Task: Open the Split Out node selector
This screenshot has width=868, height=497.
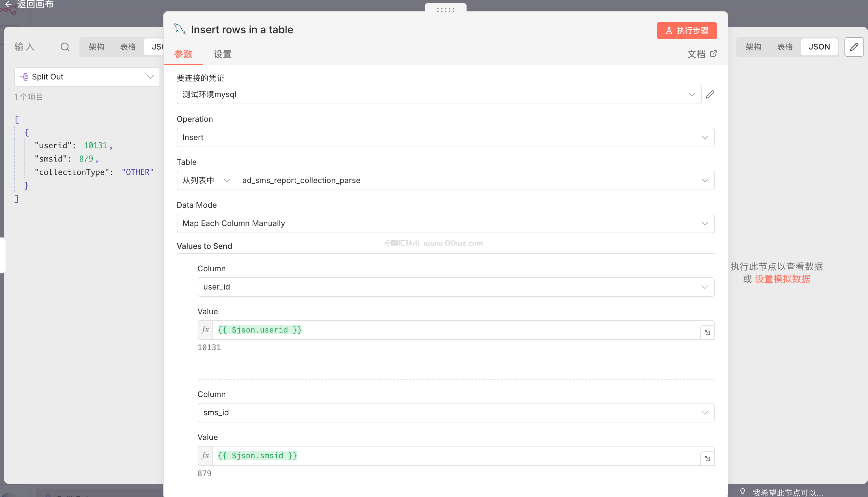Action: [x=87, y=77]
